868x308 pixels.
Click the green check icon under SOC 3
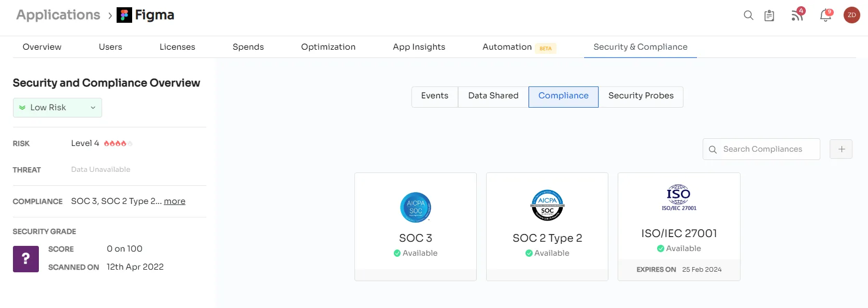coord(397,253)
